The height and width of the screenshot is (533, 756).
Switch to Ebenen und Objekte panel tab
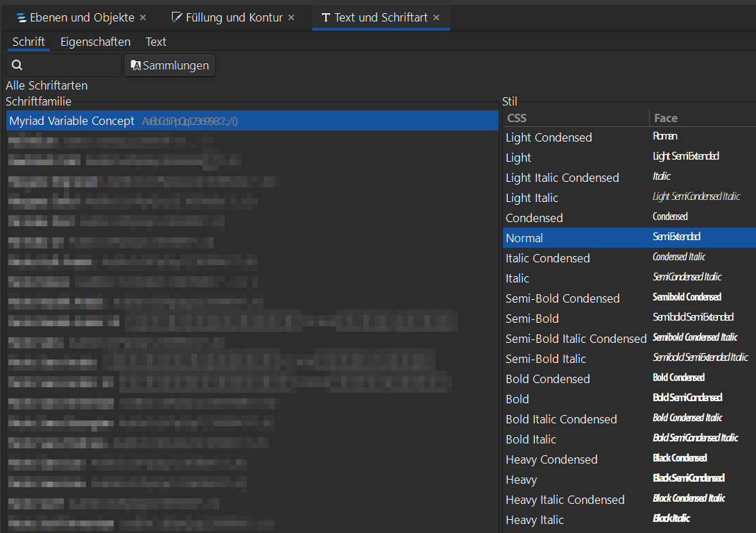tap(77, 17)
